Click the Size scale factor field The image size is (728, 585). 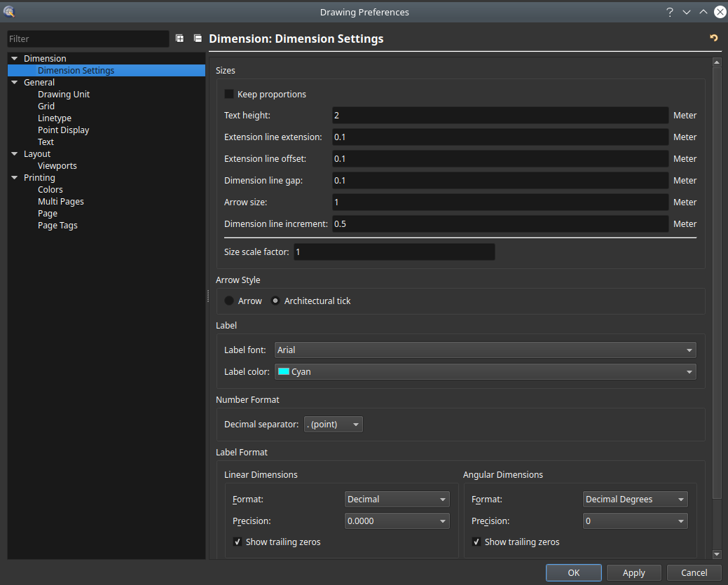coord(394,252)
